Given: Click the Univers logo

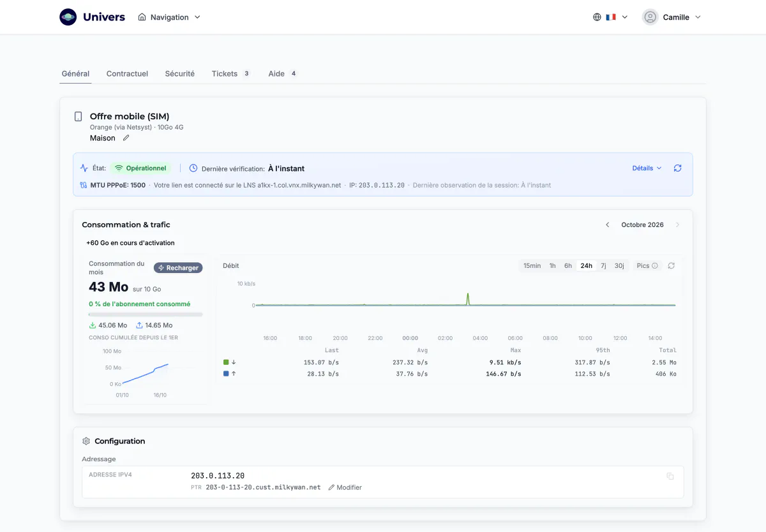Looking at the screenshot, I should pos(68,17).
